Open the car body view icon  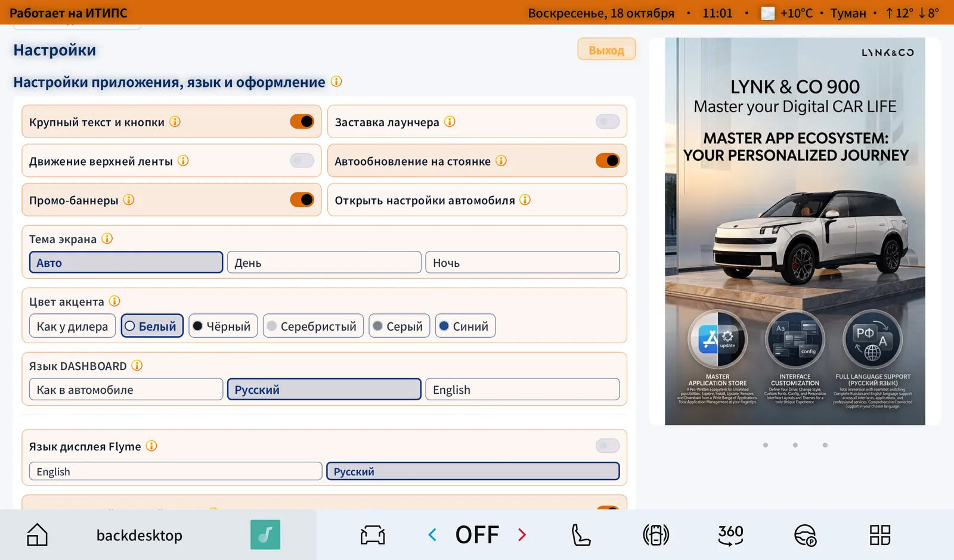tap(373, 534)
